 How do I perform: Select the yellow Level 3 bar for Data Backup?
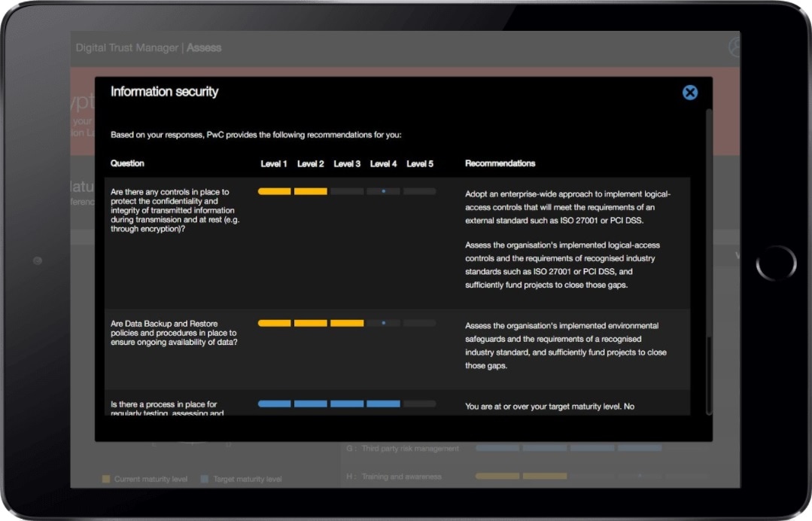pyautogui.click(x=347, y=323)
